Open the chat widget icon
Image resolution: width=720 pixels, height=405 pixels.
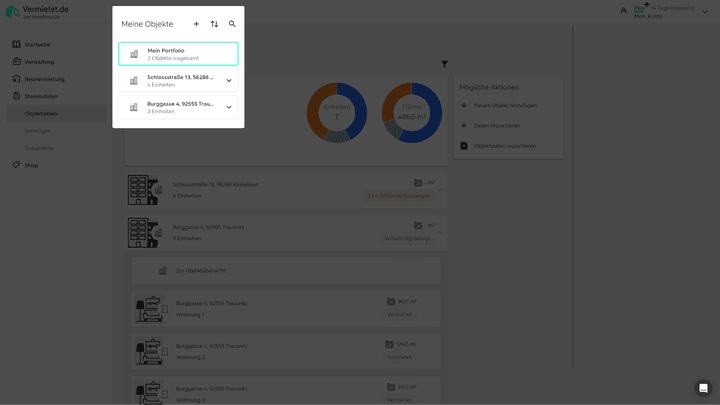(x=703, y=388)
